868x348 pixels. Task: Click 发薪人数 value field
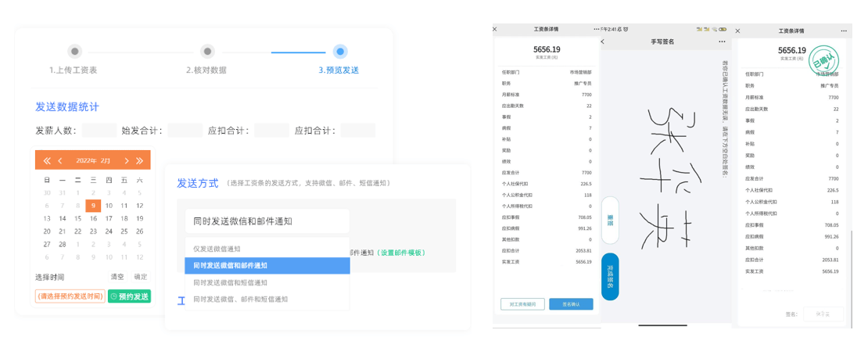99,131
